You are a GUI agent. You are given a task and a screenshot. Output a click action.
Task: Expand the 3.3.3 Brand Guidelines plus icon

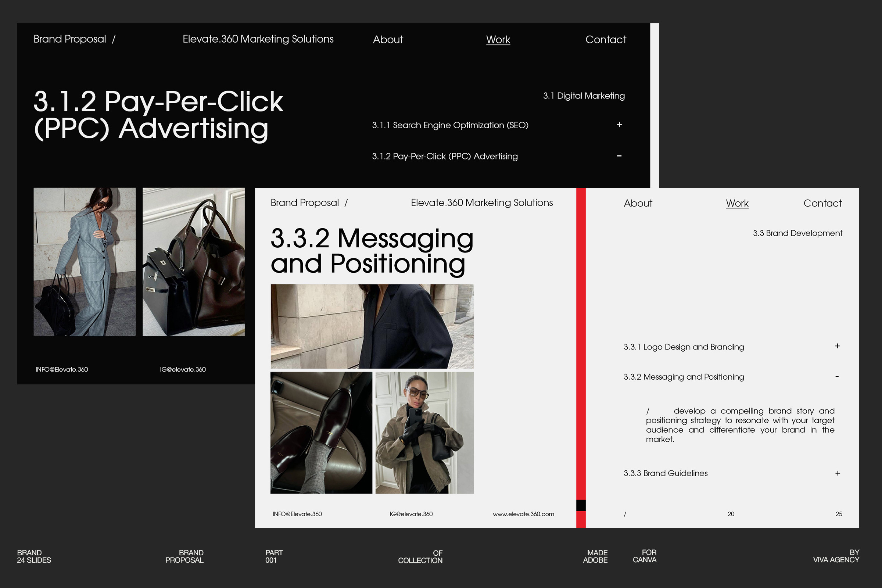coord(838,473)
